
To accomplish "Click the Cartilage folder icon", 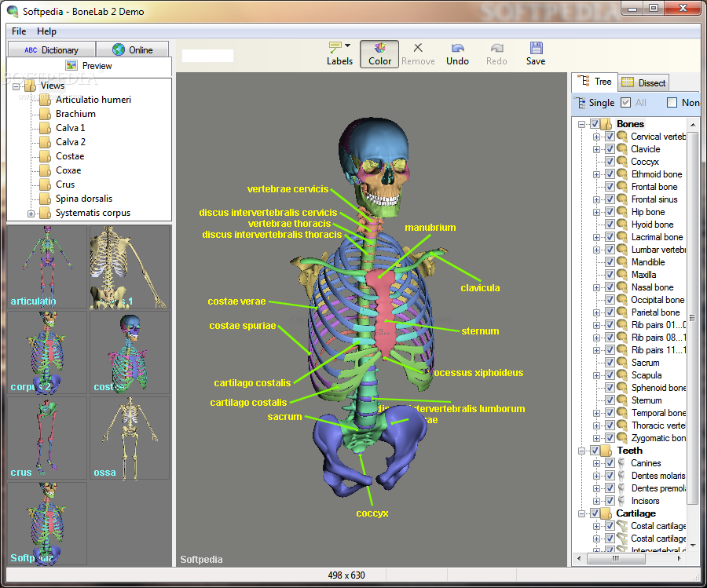I will click(607, 513).
